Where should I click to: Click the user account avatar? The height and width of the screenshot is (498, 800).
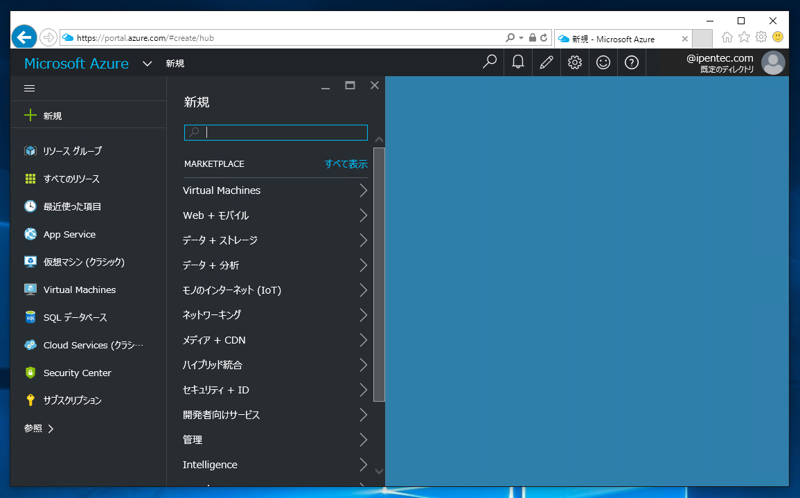773,63
